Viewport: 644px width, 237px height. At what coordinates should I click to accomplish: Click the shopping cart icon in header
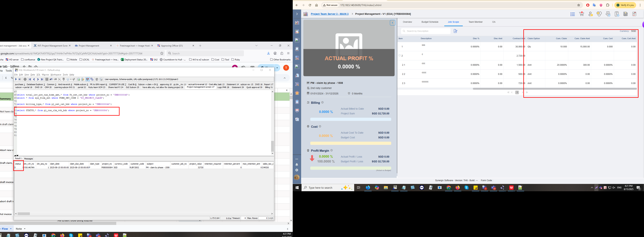(x=582, y=14)
